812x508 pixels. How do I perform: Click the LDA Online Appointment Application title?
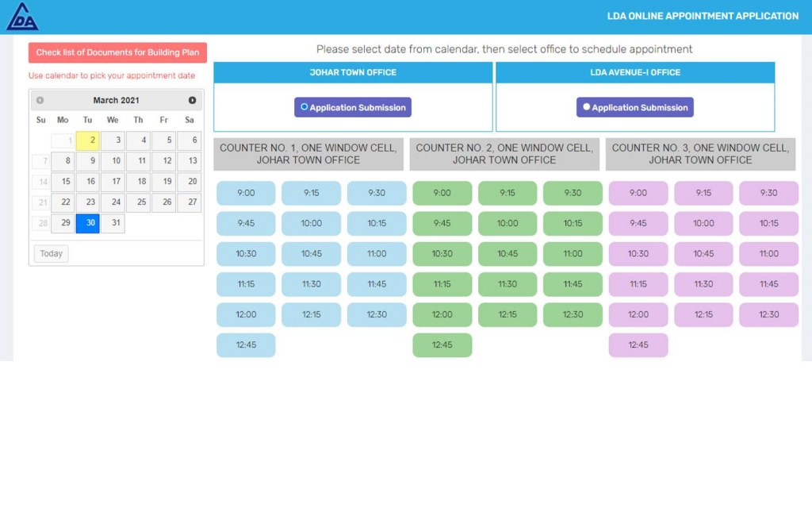pos(703,16)
